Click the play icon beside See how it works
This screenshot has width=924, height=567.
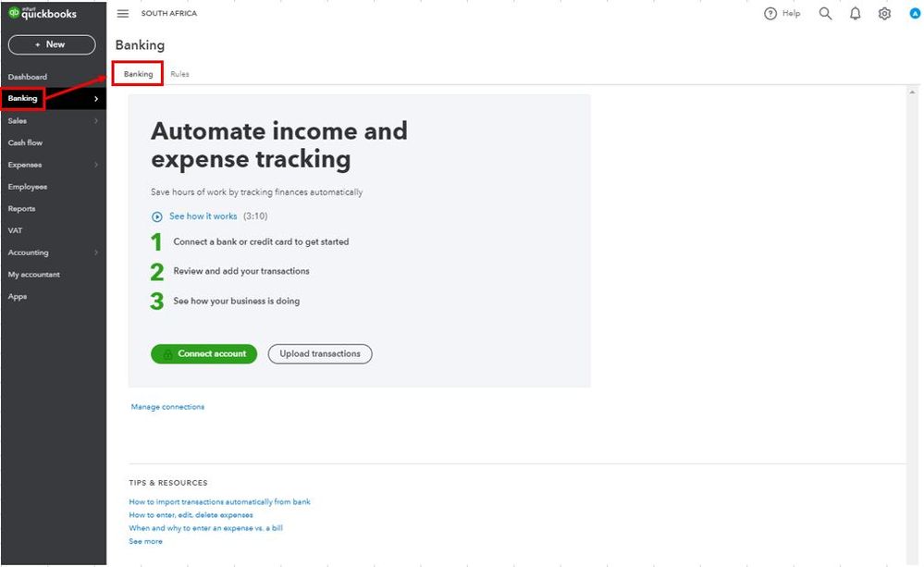click(157, 216)
